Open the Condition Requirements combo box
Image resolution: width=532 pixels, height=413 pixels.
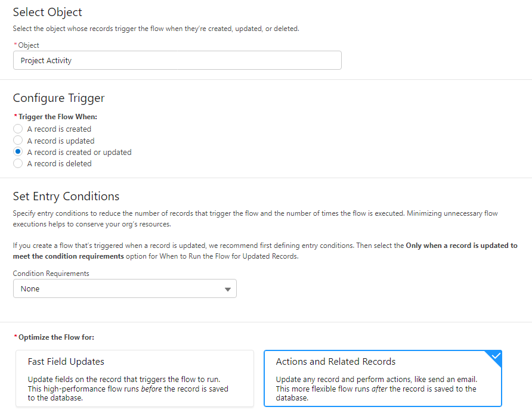(125, 289)
